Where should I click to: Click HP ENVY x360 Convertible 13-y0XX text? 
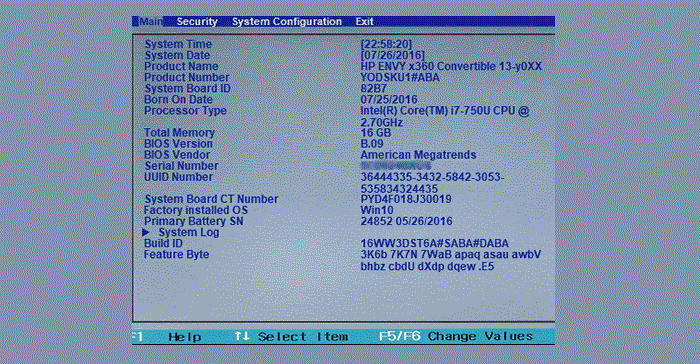click(x=451, y=66)
